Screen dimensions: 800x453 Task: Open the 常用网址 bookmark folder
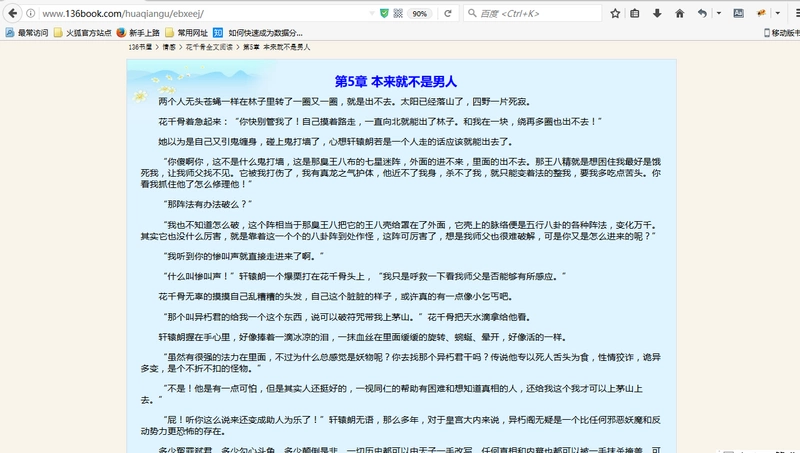click(x=186, y=33)
